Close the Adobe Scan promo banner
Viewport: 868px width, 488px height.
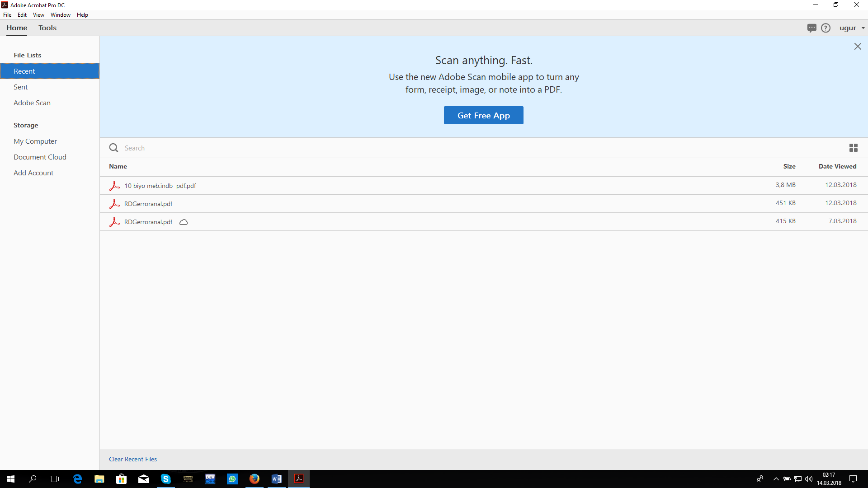coord(857,47)
